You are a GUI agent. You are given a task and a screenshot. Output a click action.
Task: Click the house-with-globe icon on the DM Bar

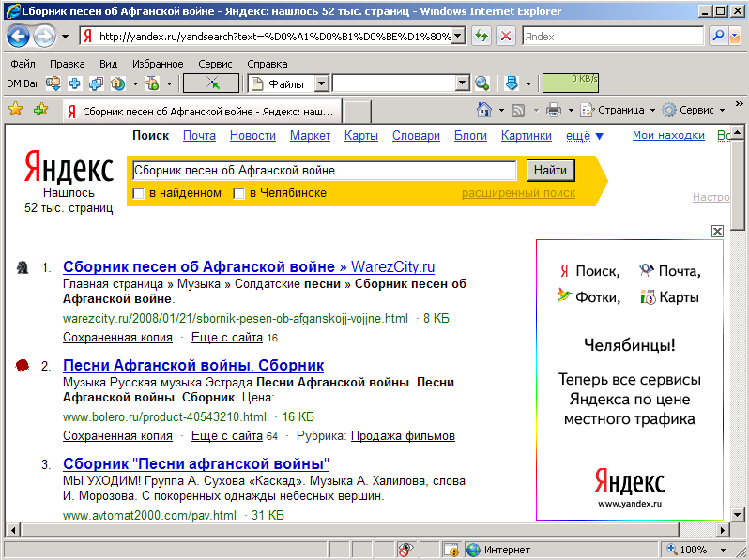point(118,83)
